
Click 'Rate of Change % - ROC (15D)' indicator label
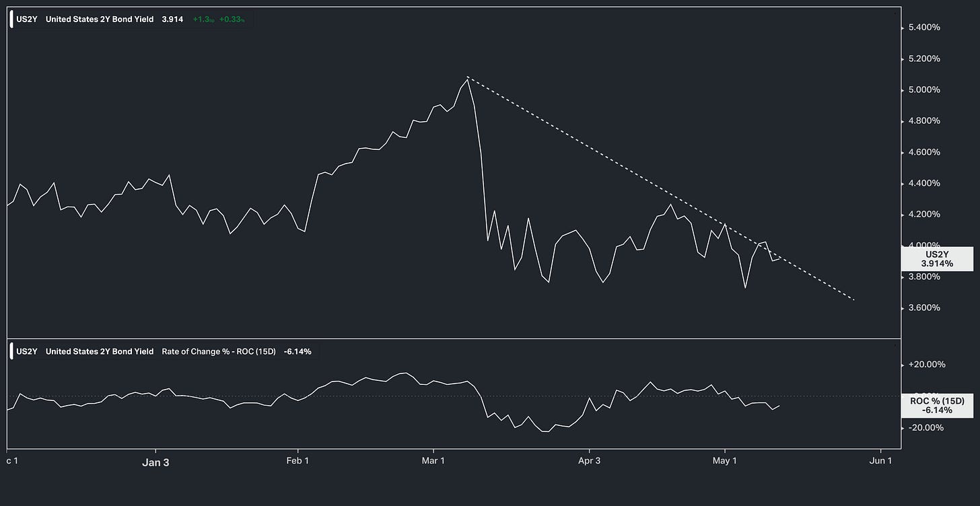219,351
